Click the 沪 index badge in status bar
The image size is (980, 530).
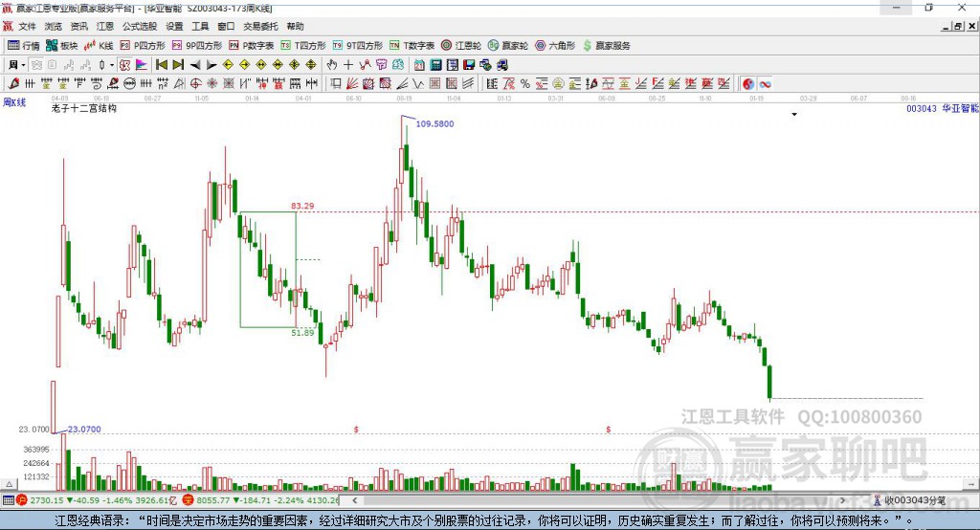tap(22, 500)
